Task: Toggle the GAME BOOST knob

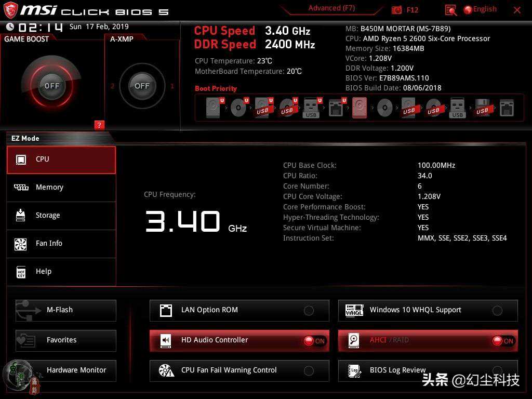Action: pyautogui.click(x=52, y=86)
